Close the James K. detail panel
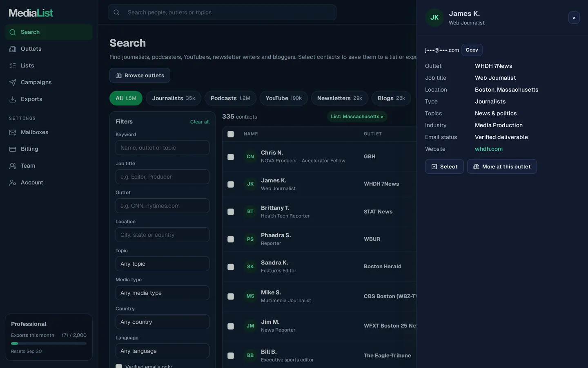Viewport: 588px width, 368px height. 574,18
